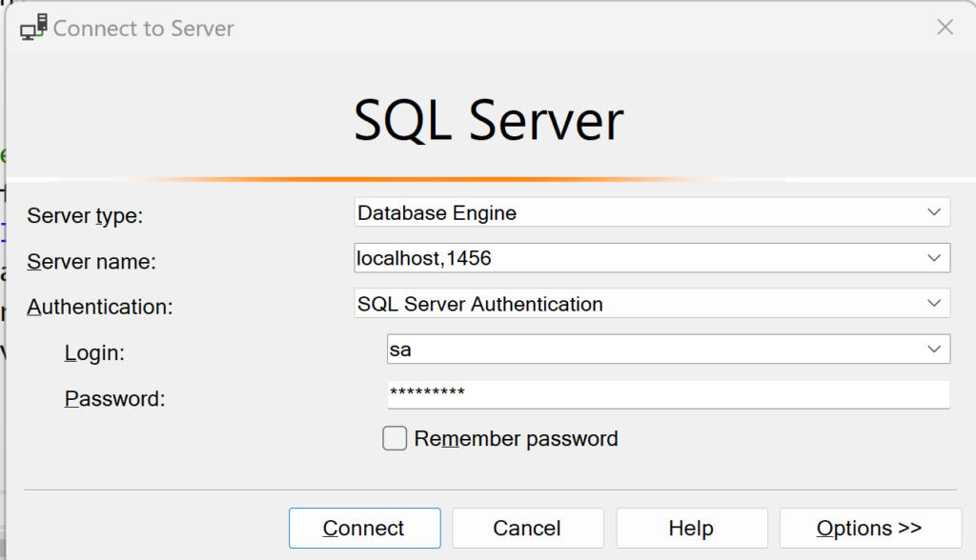Expand the Server type dropdown arrow
976x560 pixels.
pos(934,212)
